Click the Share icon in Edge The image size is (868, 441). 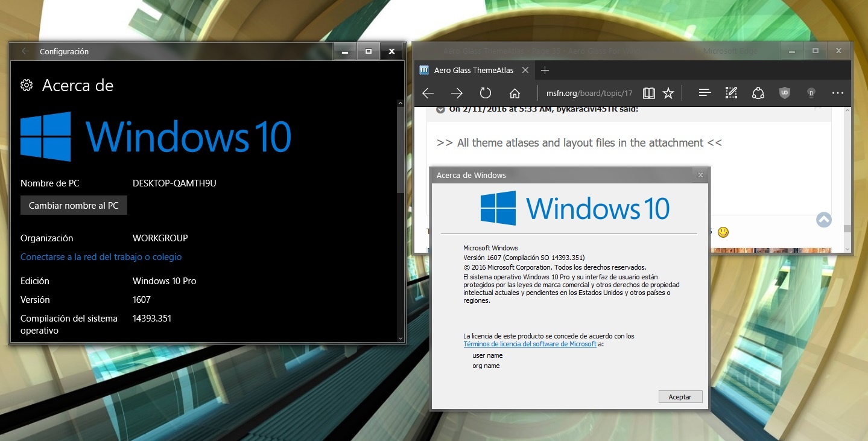point(758,93)
